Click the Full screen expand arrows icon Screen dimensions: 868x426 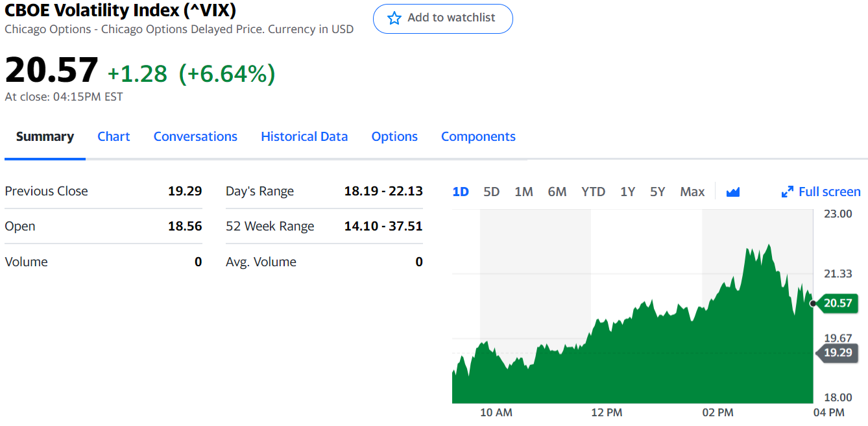pyautogui.click(x=788, y=192)
